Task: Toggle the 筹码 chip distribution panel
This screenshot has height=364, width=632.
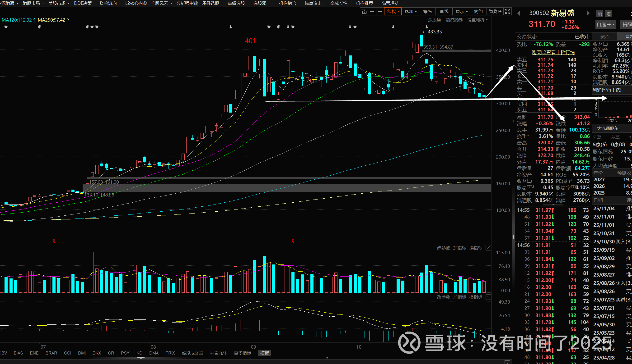Action: 427,12
